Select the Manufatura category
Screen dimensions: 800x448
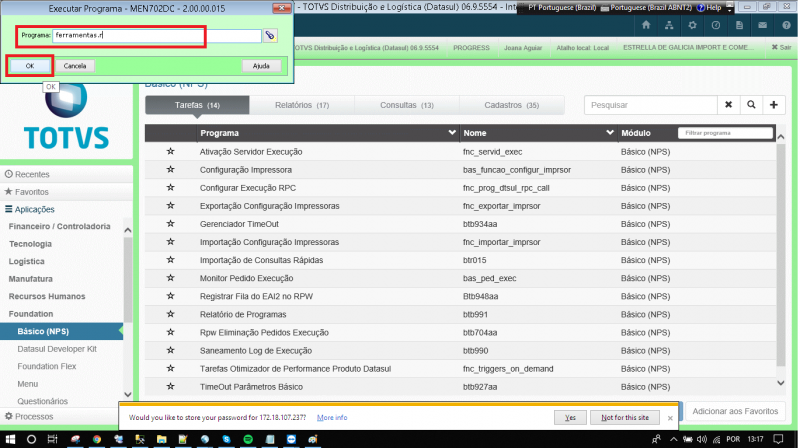click(x=31, y=279)
